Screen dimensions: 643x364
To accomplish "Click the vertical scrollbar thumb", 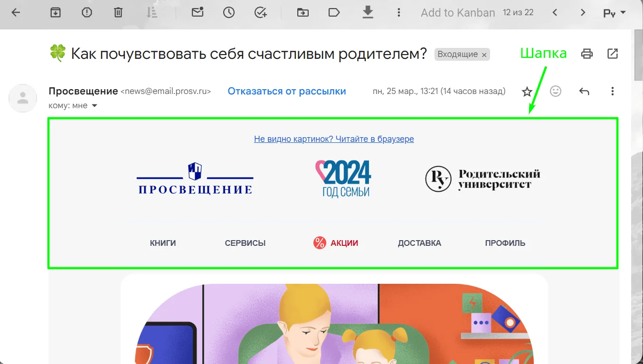I will click(x=639, y=56).
